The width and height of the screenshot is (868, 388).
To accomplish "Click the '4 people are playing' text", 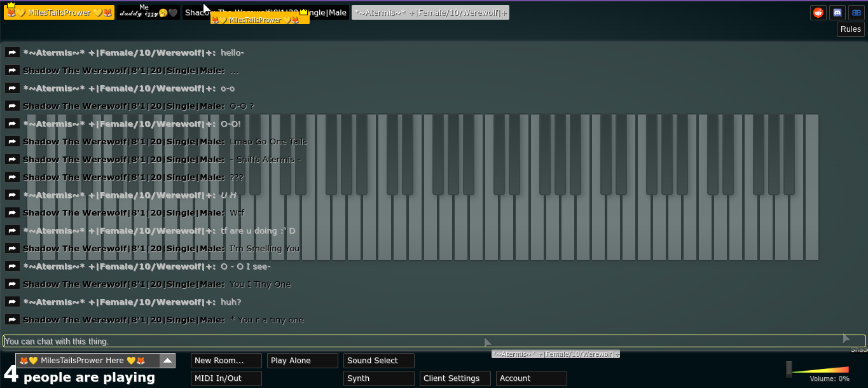I will click(79, 376).
